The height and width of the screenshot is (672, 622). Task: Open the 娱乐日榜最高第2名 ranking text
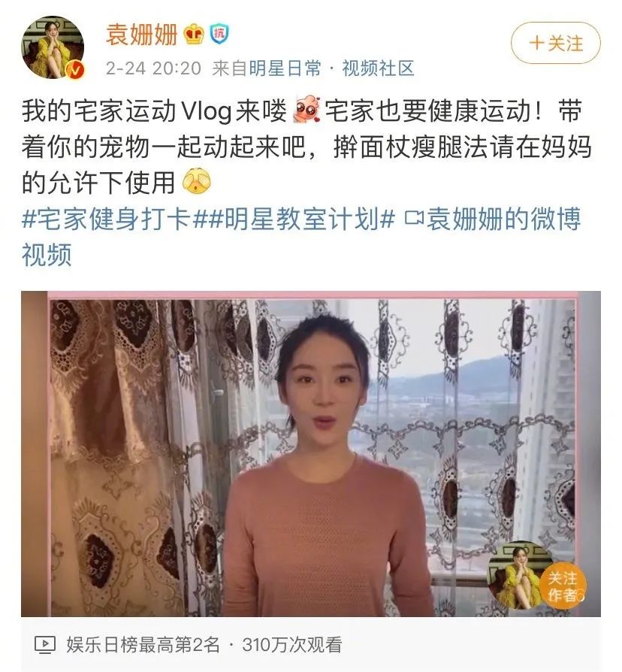click(142, 645)
